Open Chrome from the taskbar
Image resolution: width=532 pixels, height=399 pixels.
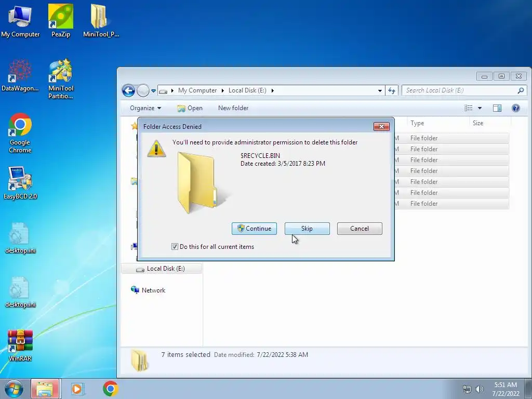(110, 389)
